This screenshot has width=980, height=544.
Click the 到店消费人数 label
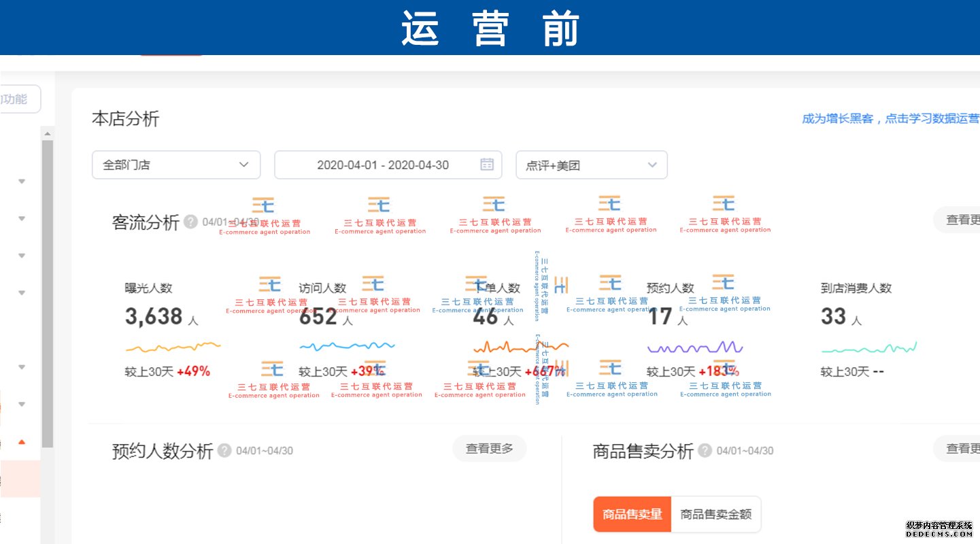(856, 288)
